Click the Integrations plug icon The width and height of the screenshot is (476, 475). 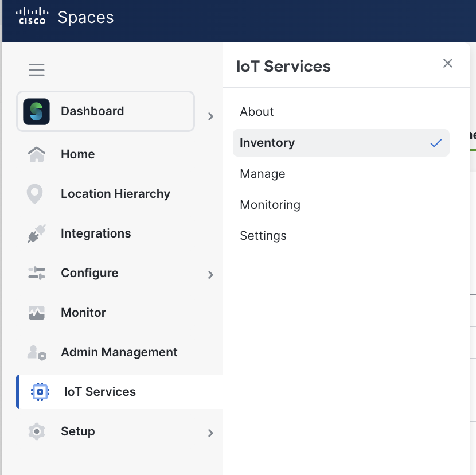click(x=37, y=233)
